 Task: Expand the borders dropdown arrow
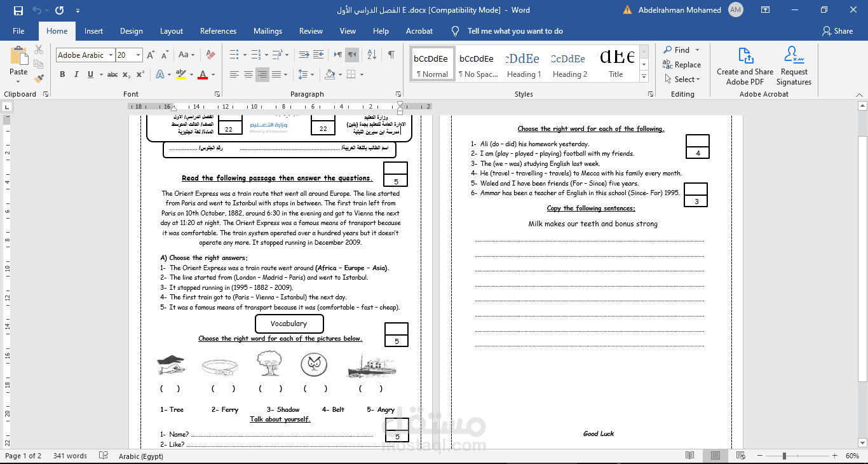coord(360,74)
